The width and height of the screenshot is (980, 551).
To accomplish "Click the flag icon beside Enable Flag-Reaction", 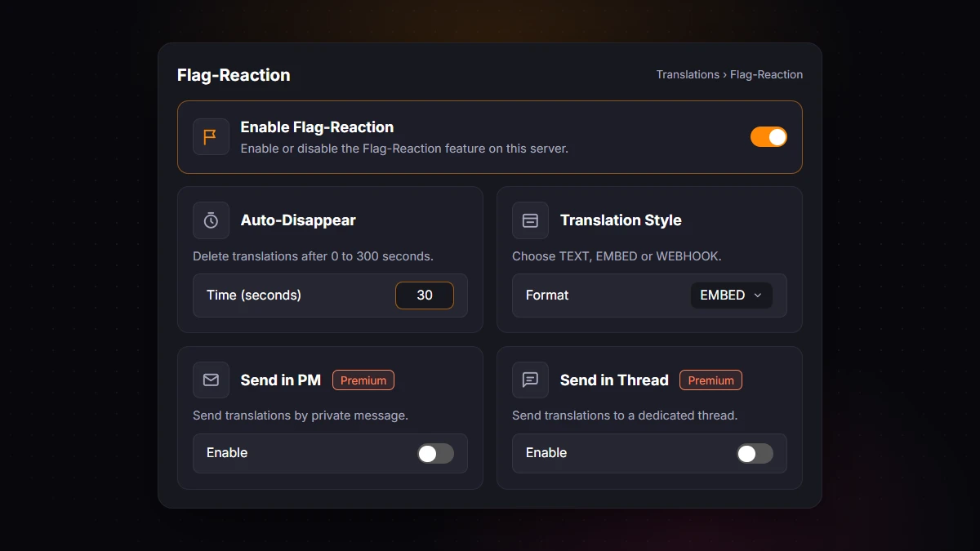I will [x=211, y=137].
